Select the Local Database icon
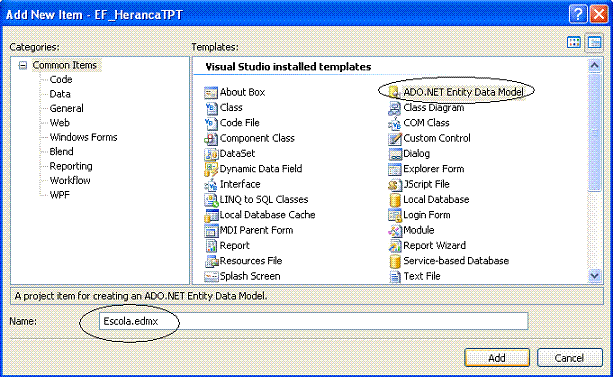This screenshot has height=377, width=613. pyautogui.click(x=395, y=200)
